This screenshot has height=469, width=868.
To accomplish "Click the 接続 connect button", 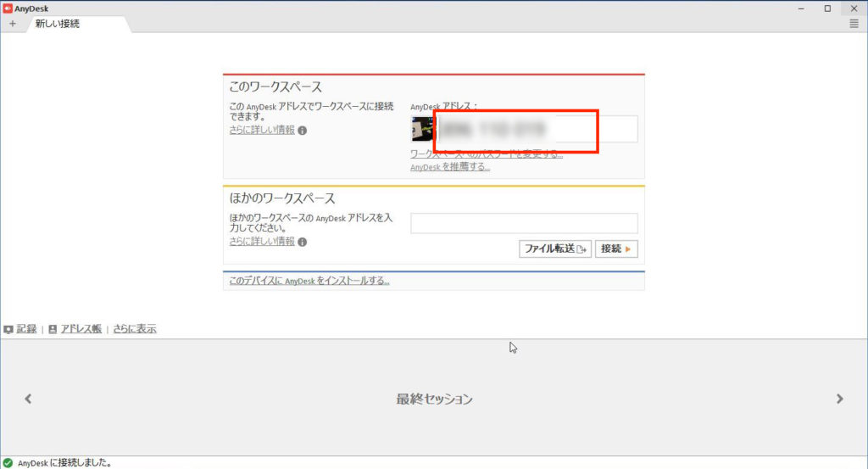I will (616, 248).
